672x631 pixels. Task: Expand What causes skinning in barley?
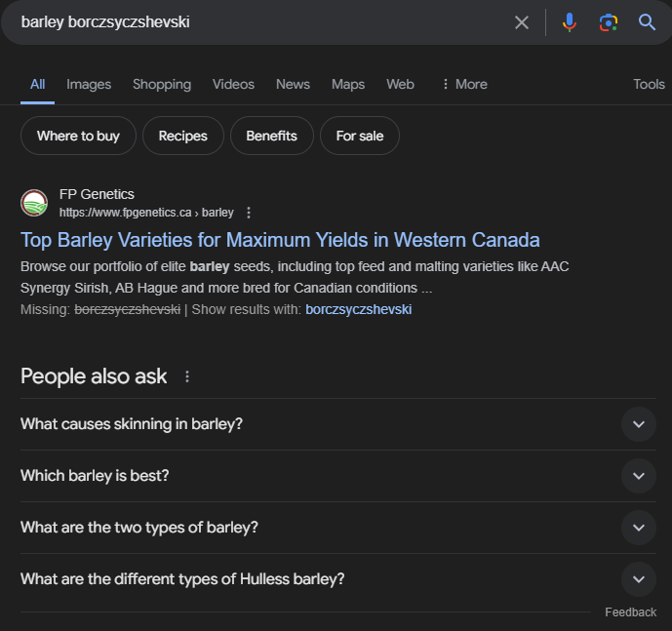(338, 424)
